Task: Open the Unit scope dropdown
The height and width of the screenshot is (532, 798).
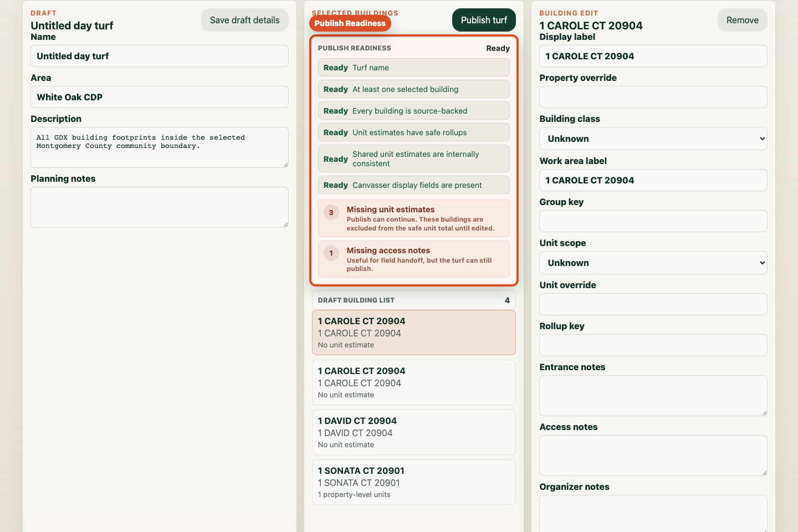Action: [x=653, y=263]
